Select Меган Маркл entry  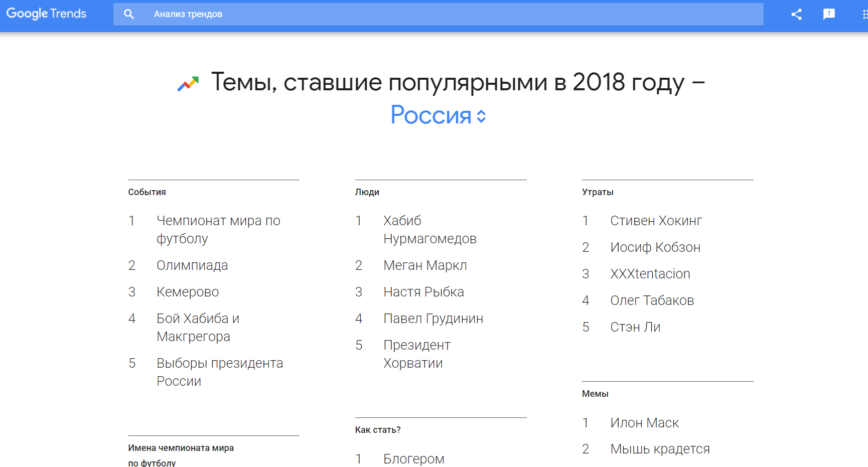tap(425, 265)
